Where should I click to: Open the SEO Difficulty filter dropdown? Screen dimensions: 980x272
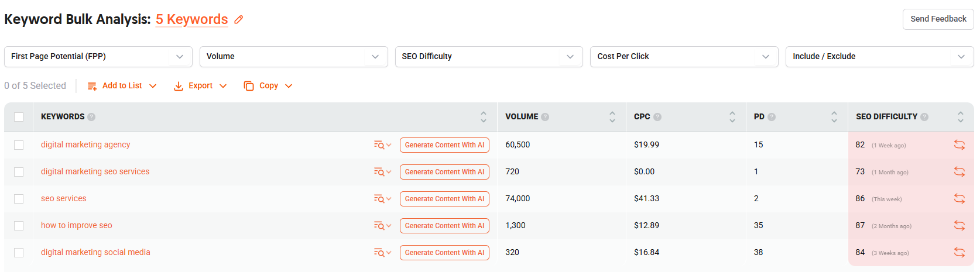489,57
